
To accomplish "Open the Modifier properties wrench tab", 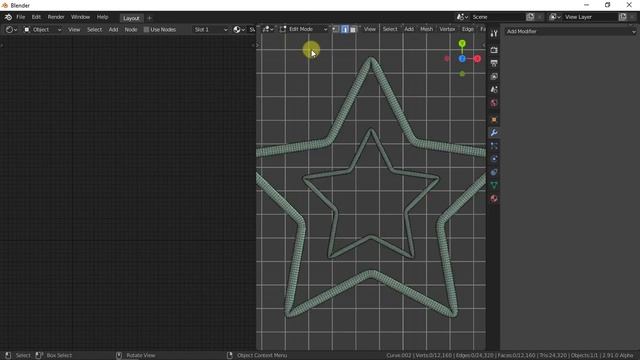I will 494,133.
